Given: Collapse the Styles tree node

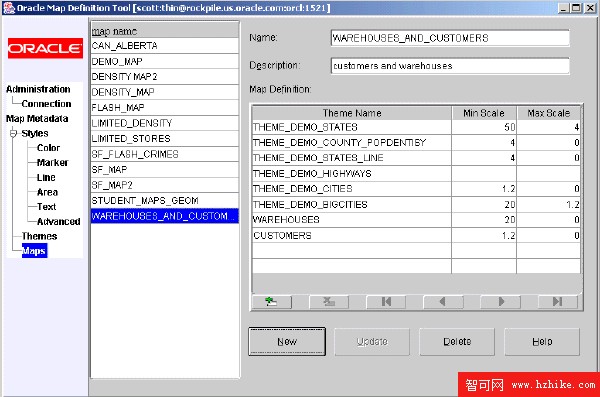Looking at the screenshot, I should (x=13, y=133).
